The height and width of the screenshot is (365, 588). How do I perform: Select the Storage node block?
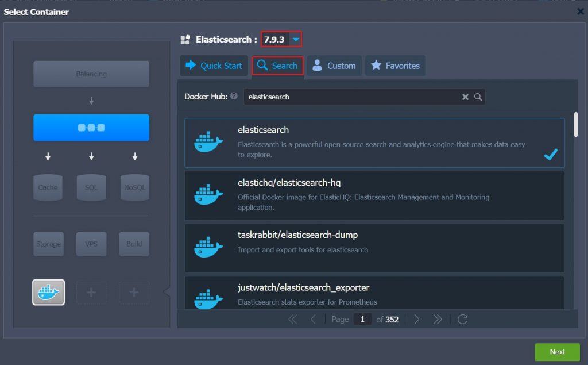pos(48,244)
